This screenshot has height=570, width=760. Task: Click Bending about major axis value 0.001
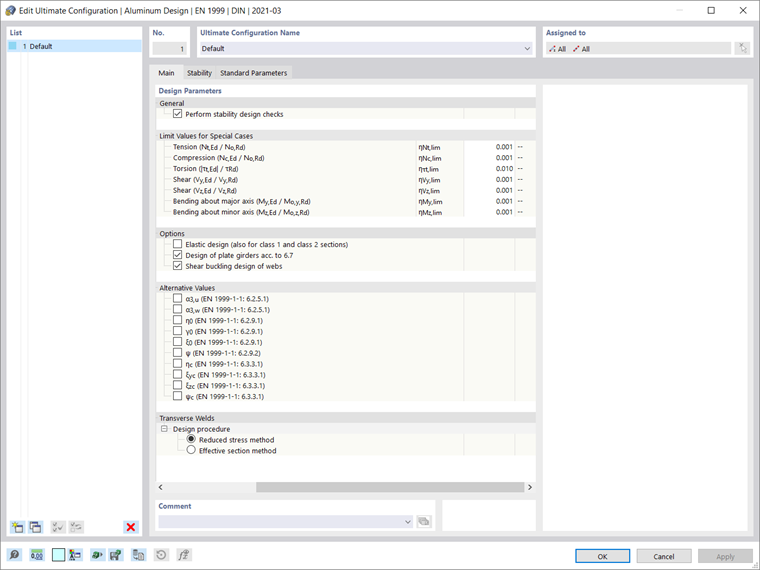coord(489,201)
